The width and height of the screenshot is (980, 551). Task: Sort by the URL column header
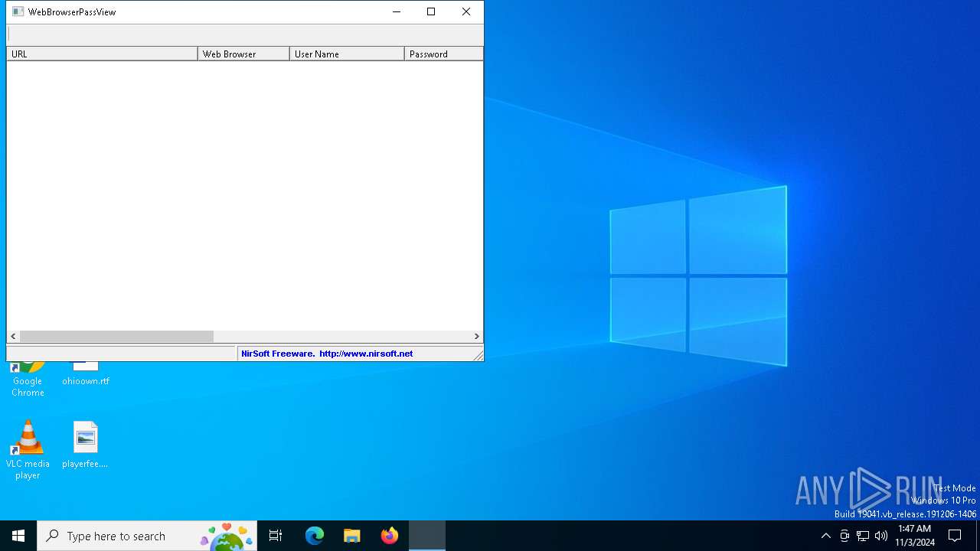pyautogui.click(x=102, y=54)
